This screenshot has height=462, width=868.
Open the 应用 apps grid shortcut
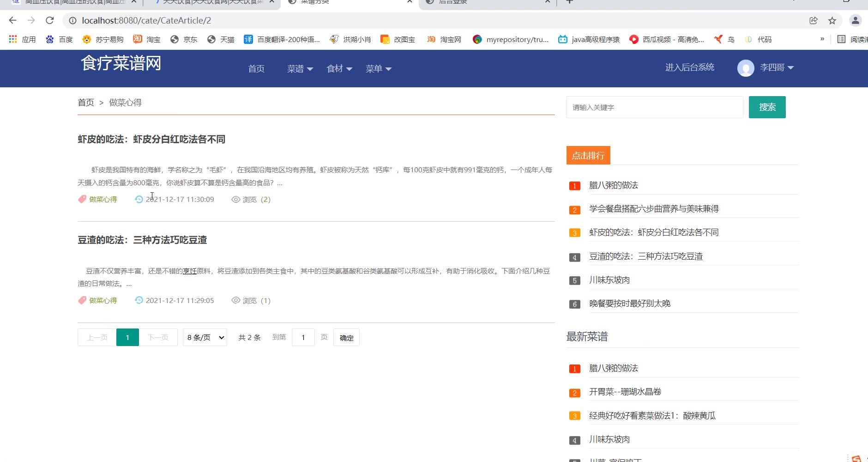22,39
